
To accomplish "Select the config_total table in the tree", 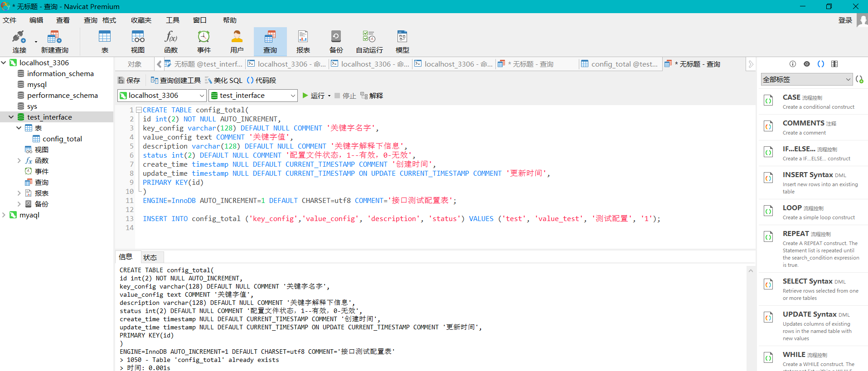I will point(62,139).
